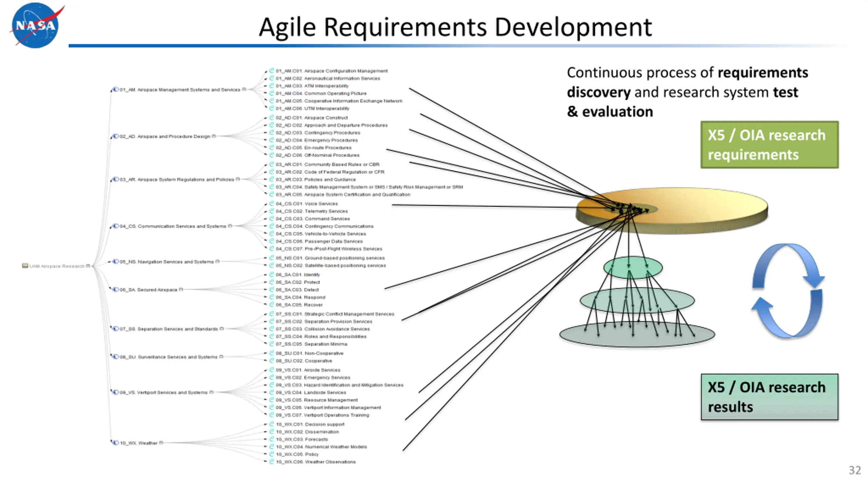Collapse the UAM Airspace Research root node

click(88, 266)
